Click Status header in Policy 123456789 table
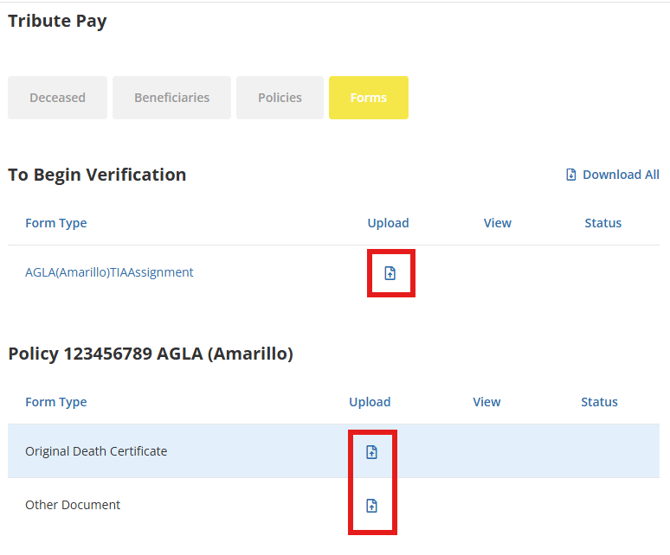670x555 pixels. click(599, 402)
